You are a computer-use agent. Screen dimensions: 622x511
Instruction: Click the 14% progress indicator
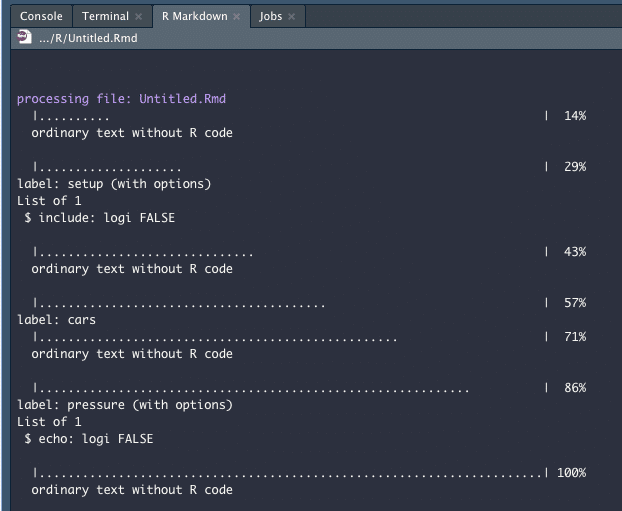574,116
